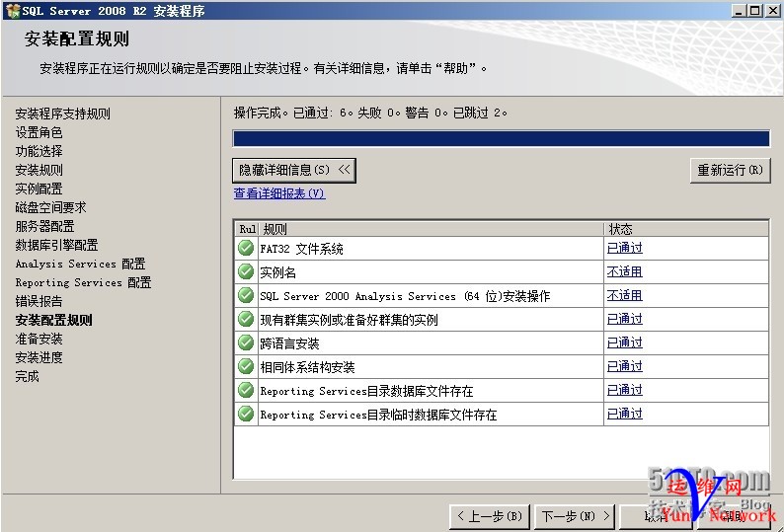Open 不适用 link for SQL Server 2000 Analysis Services

pos(624,295)
